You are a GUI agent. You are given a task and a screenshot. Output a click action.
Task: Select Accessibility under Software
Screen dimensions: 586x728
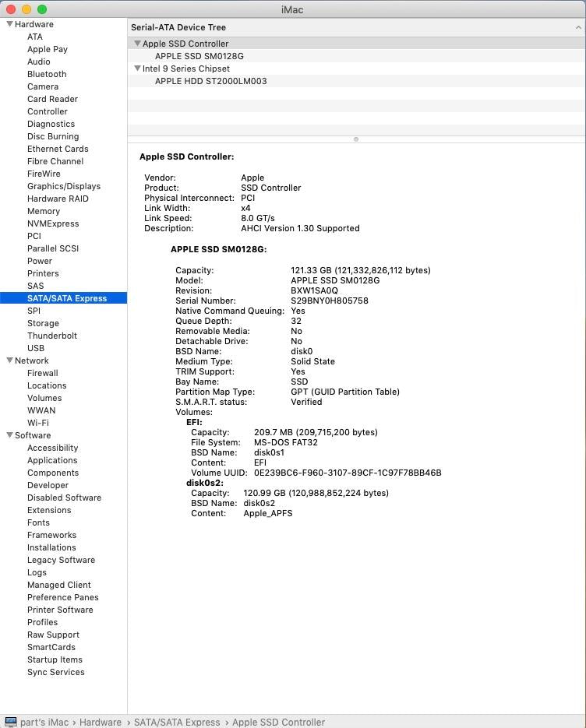pyautogui.click(x=52, y=448)
